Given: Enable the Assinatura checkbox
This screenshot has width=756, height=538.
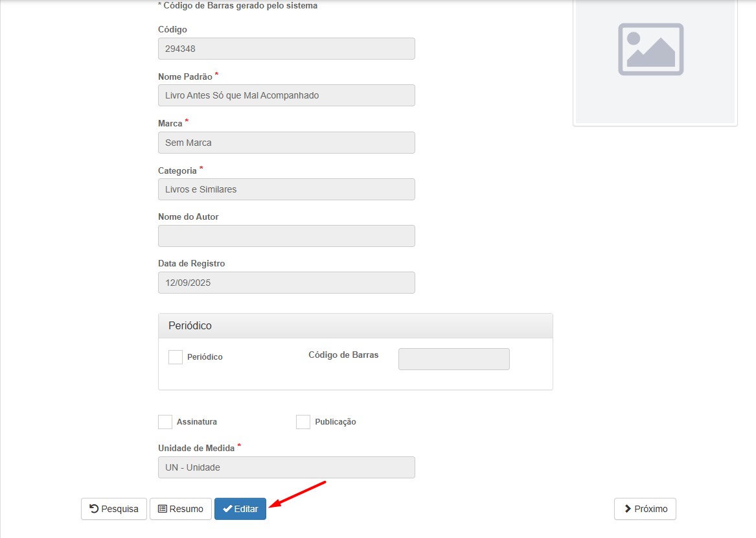Looking at the screenshot, I should point(165,422).
